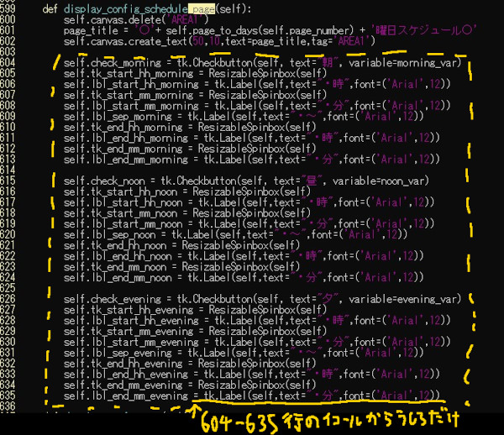Screen dimensions: 504x435
Task: Click line number 603 in the gutter
Action: [8, 52]
